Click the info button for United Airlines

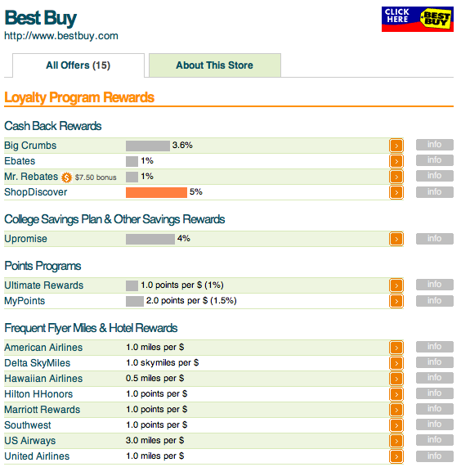[x=435, y=456]
